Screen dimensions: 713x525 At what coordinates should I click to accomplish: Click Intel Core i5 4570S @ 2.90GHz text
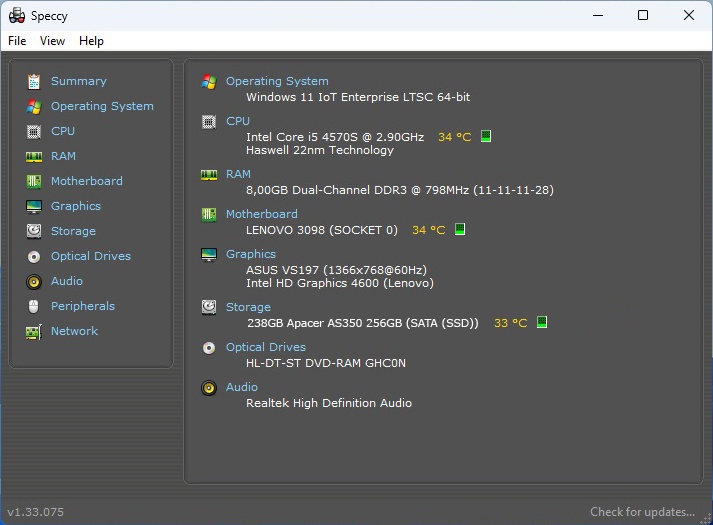tap(335, 137)
